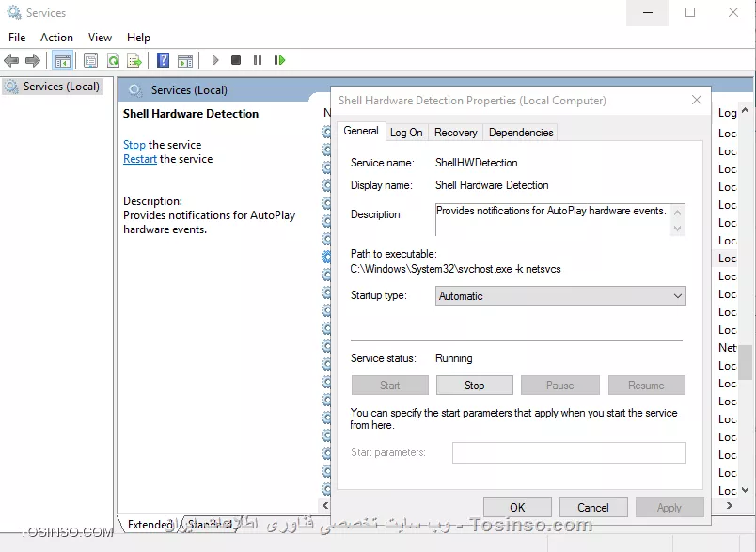Click the Stop the service link
756x552 pixels.
134,145
